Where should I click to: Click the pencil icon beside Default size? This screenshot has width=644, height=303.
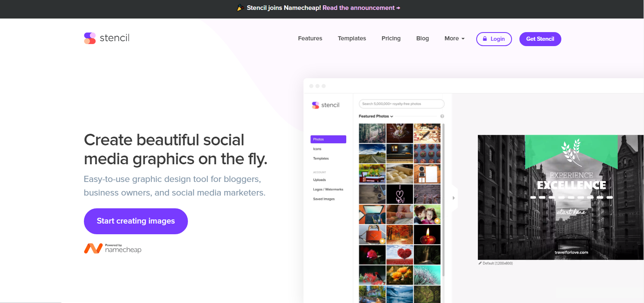click(x=480, y=263)
